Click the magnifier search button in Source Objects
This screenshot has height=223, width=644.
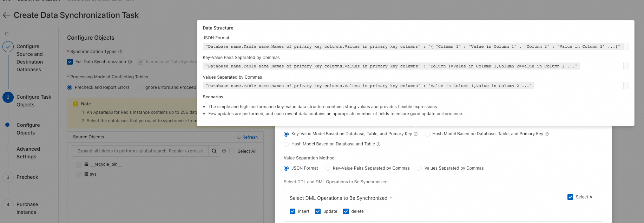point(214,151)
